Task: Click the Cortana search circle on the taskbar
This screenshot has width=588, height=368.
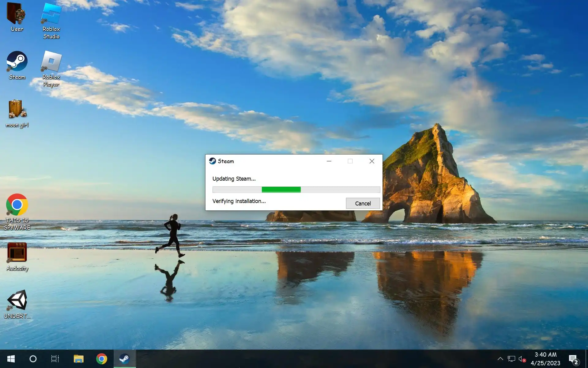Action: [x=33, y=359]
